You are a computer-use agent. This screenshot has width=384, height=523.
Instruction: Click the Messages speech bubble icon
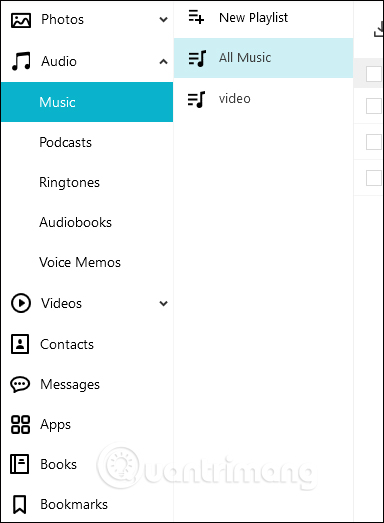20,384
